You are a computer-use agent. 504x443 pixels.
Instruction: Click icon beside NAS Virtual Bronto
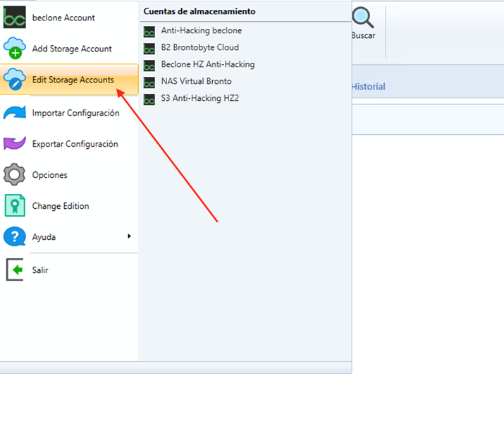[x=149, y=83]
